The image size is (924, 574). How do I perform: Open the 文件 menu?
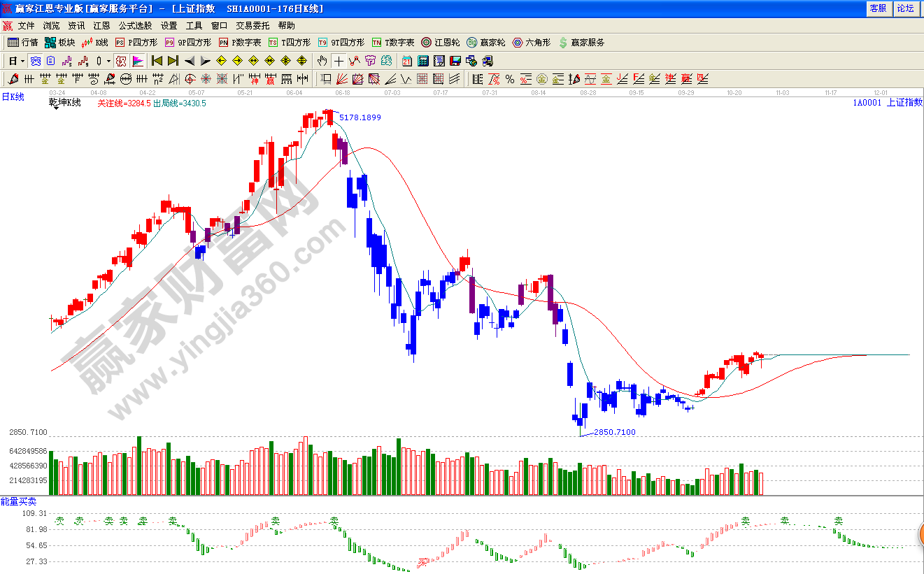tap(27, 26)
